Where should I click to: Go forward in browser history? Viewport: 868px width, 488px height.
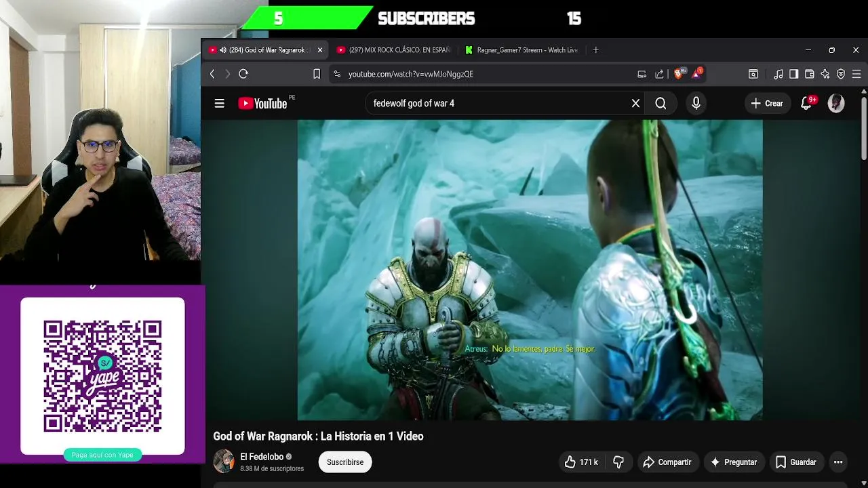227,74
